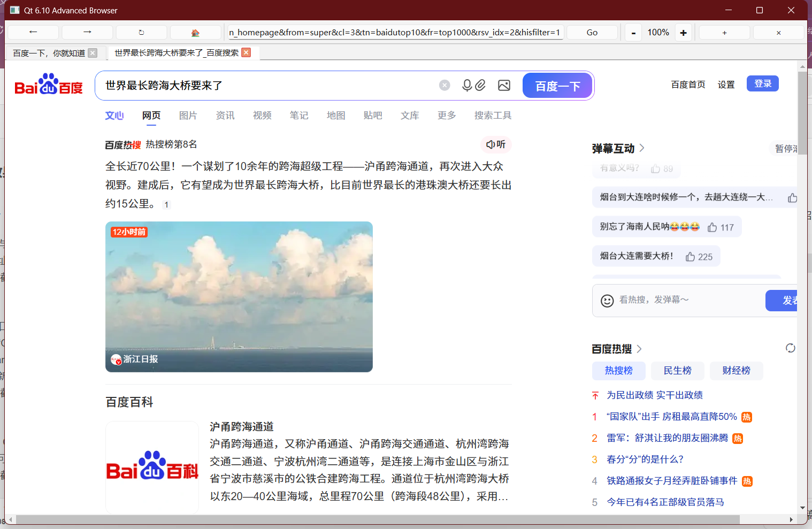Screen dimensions: 812x529
Task: Like the 烟台到大连 comment with the thumbs-up
Action: (792, 198)
